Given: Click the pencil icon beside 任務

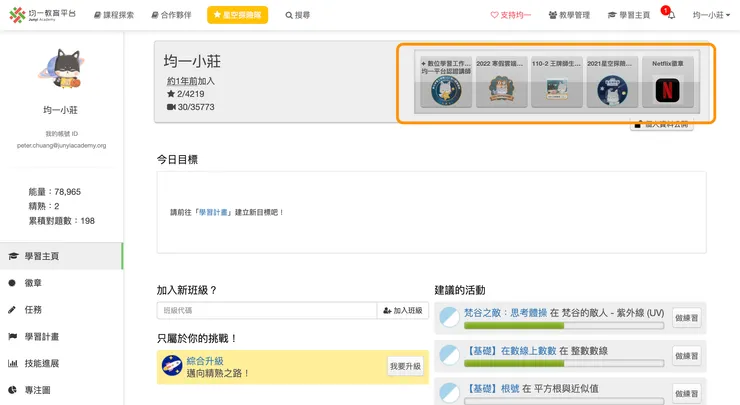Looking at the screenshot, I should click(x=12, y=310).
